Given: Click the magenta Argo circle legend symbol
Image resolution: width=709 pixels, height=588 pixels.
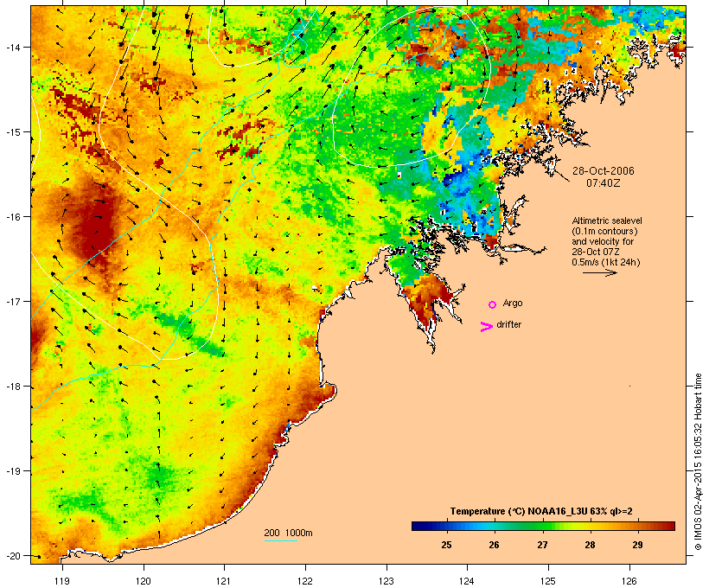Looking at the screenshot, I should [492, 304].
